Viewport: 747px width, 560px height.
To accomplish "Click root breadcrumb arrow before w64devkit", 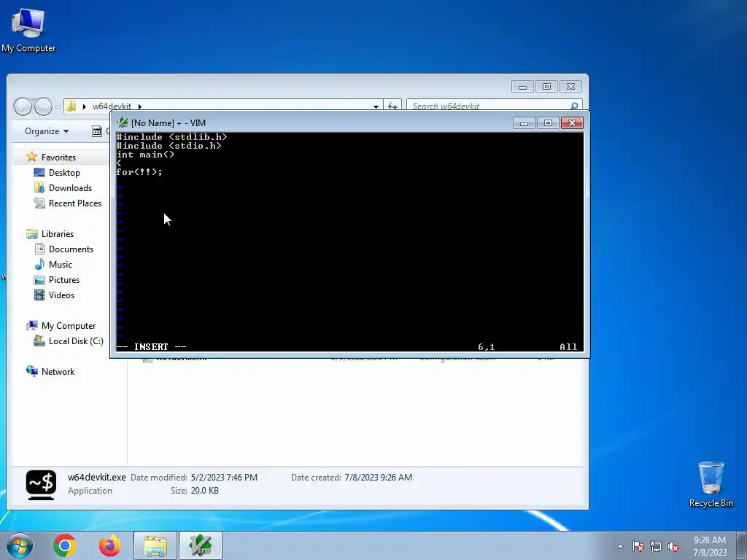I will point(85,106).
